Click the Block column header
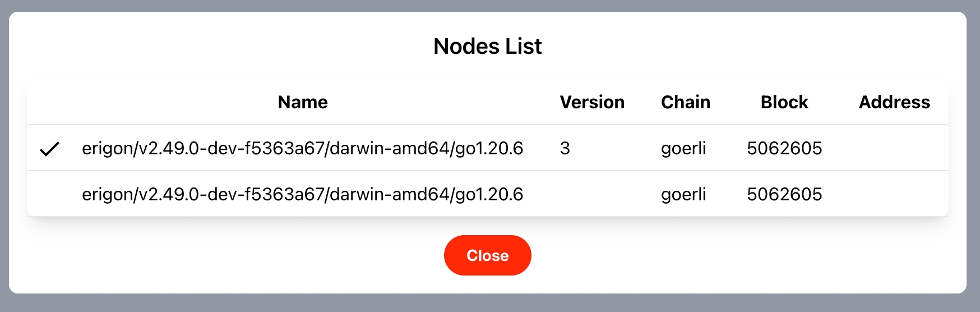 [784, 102]
